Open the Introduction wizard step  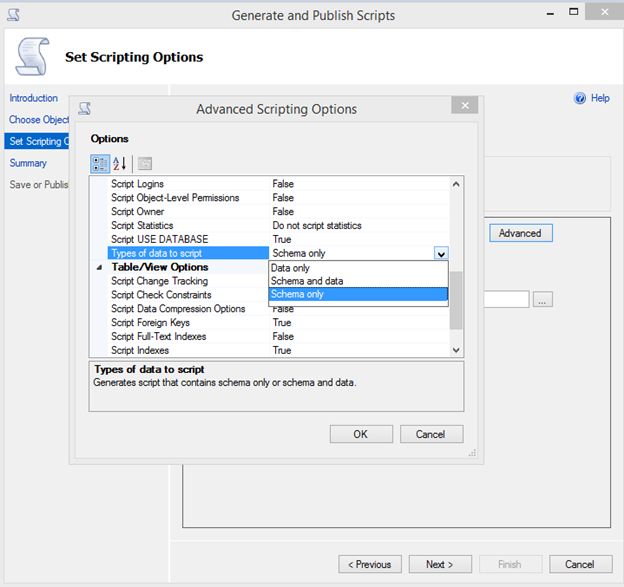pyautogui.click(x=34, y=98)
